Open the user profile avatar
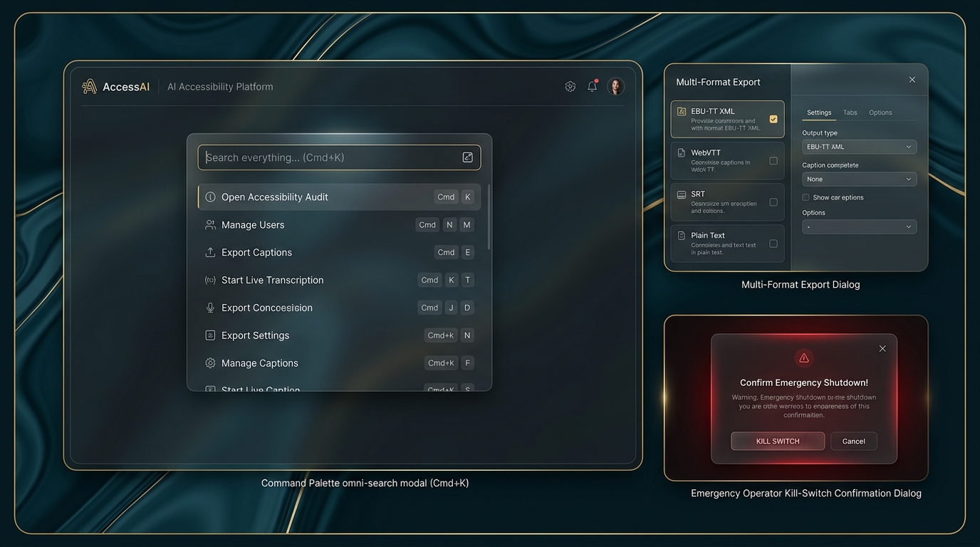The width and height of the screenshot is (980, 547). point(616,86)
